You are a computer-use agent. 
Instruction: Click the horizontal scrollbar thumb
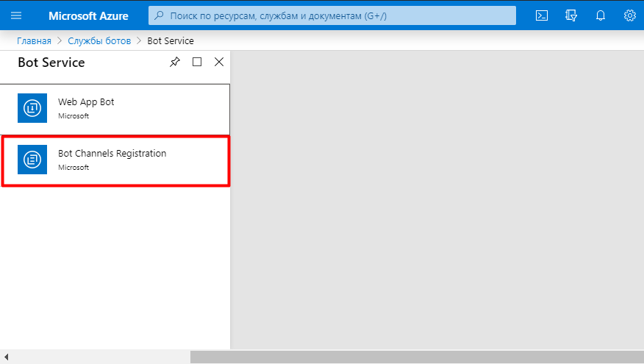click(417, 357)
